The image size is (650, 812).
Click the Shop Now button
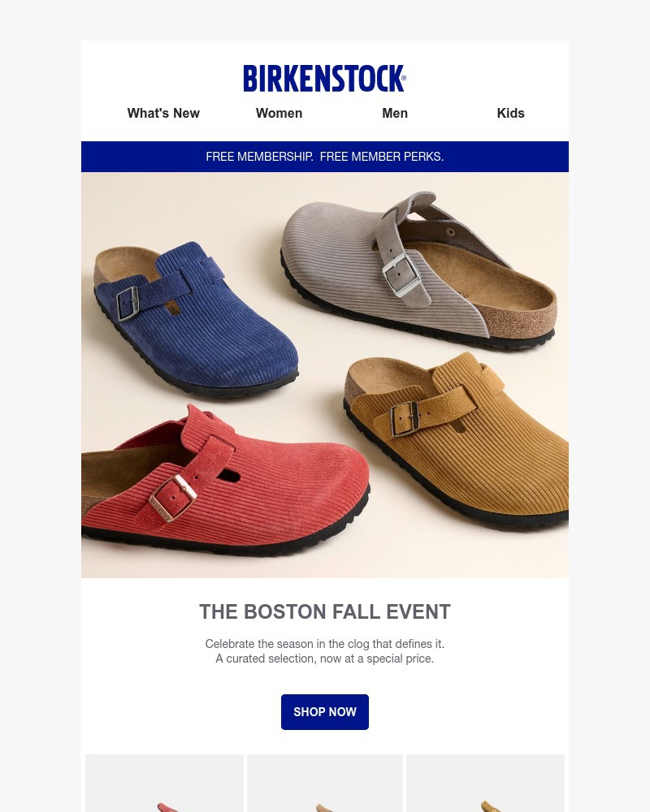pos(325,712)
